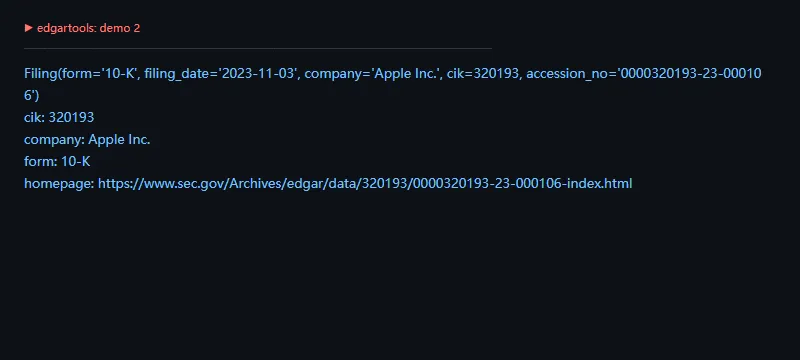
Task: Click the horizontal divider under the title
Action: (258, 48)
